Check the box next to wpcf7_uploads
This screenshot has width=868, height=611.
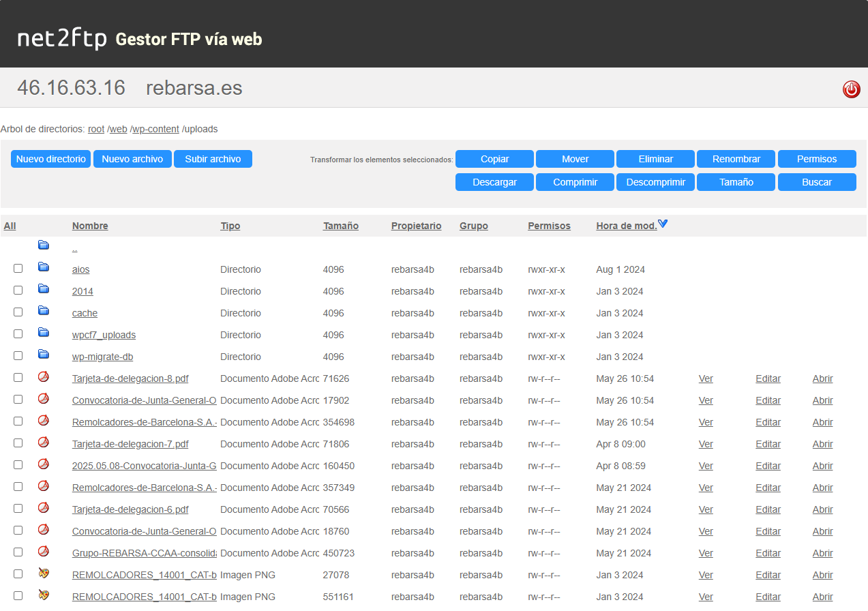(18, 334)
